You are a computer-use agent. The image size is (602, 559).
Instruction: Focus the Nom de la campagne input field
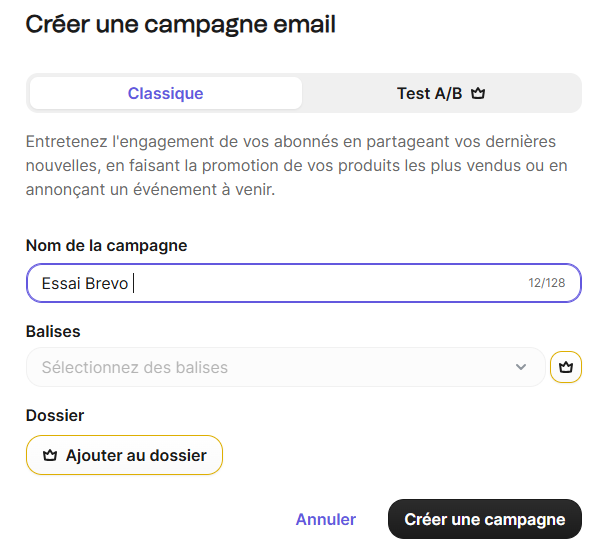[x=330, y=283]
